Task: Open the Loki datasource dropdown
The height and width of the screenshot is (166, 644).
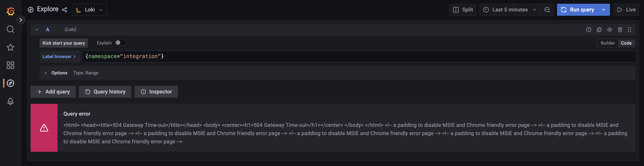Action: click(x=89, y=10)
